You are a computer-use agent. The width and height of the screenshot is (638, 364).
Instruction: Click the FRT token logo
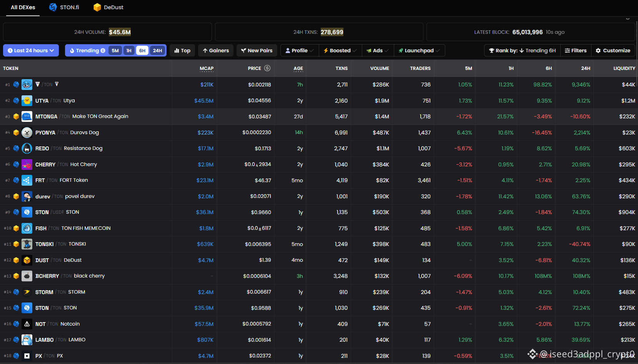27,180
